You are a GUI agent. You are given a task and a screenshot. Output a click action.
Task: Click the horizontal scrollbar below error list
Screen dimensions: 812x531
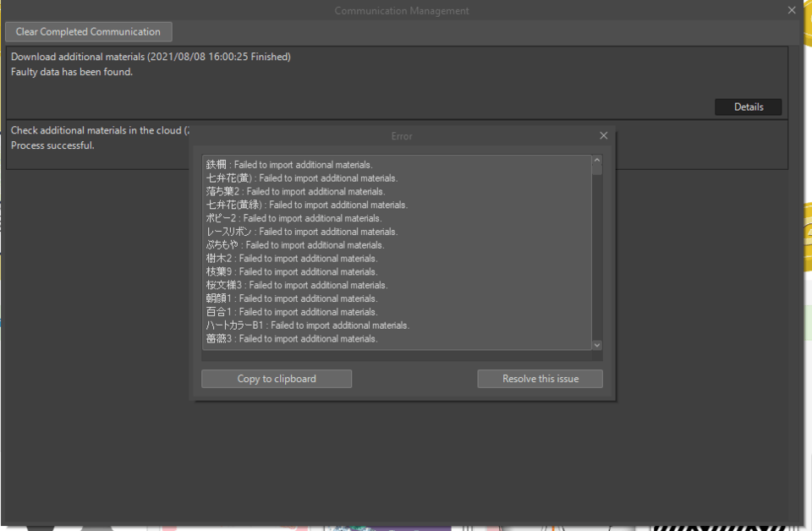point(398,356)
